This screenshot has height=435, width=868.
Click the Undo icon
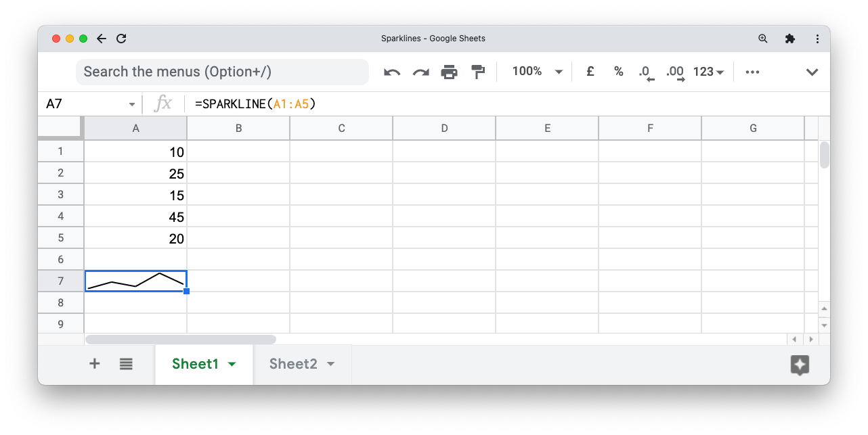coord(391,71)
